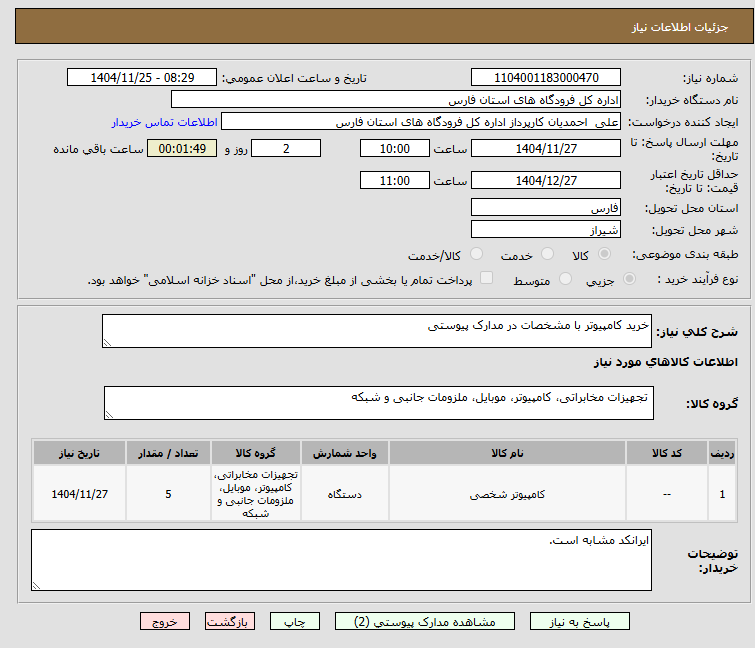
Task: Click the deadline time field 10:00
Action: pos(395,148)
